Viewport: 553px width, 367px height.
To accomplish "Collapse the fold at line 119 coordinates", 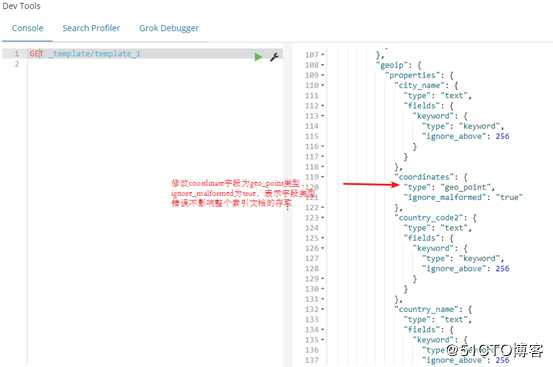I will coord(323,177).
